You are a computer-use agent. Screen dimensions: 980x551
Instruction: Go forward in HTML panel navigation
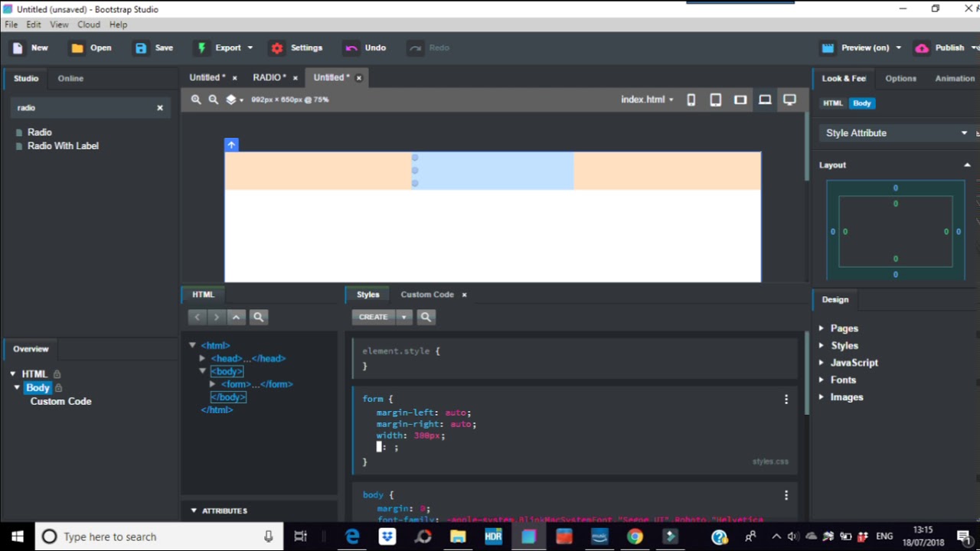point(217,317)
